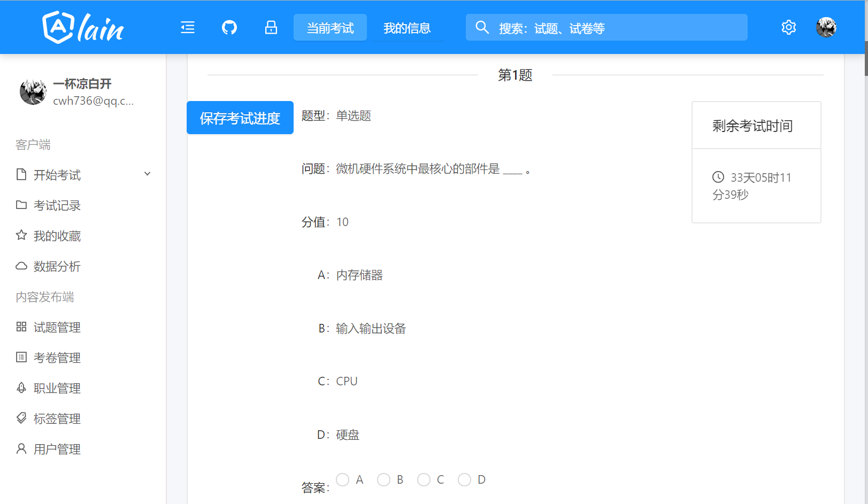868x504 pixels.
Task: Open 我的收藏 star item in sidebar
Action: [57, 236]
